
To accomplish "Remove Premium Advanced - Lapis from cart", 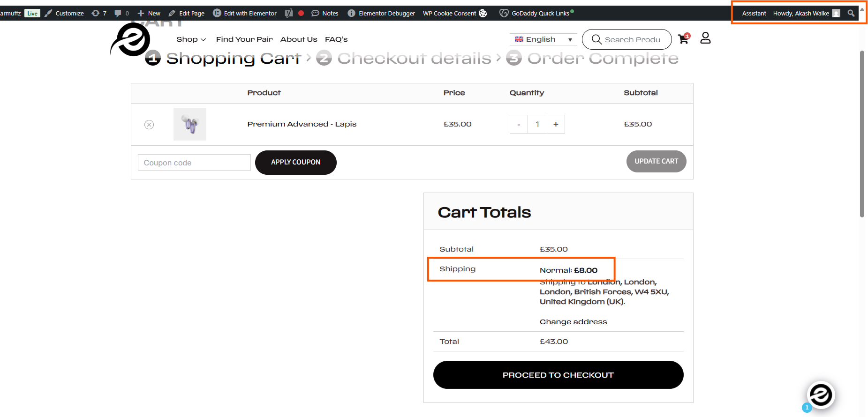I will [x=149, y=124].
